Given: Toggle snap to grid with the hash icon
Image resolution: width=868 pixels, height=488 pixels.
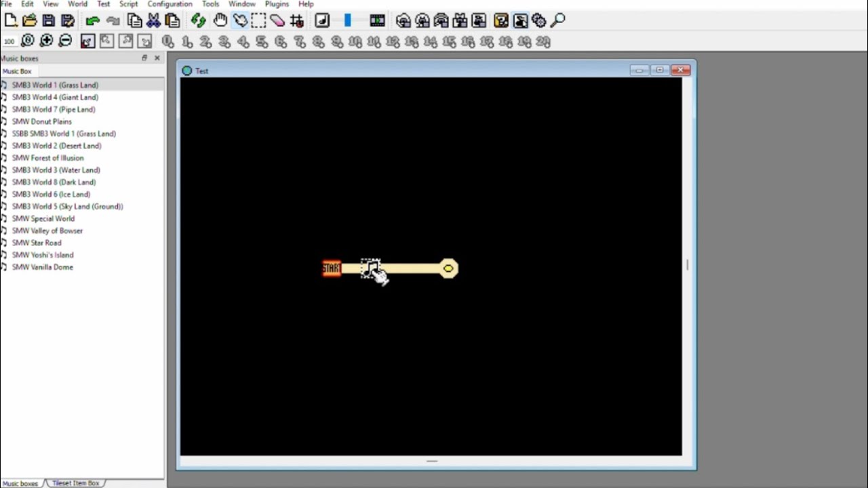Looking at the screenshot, I should [296, 20].
